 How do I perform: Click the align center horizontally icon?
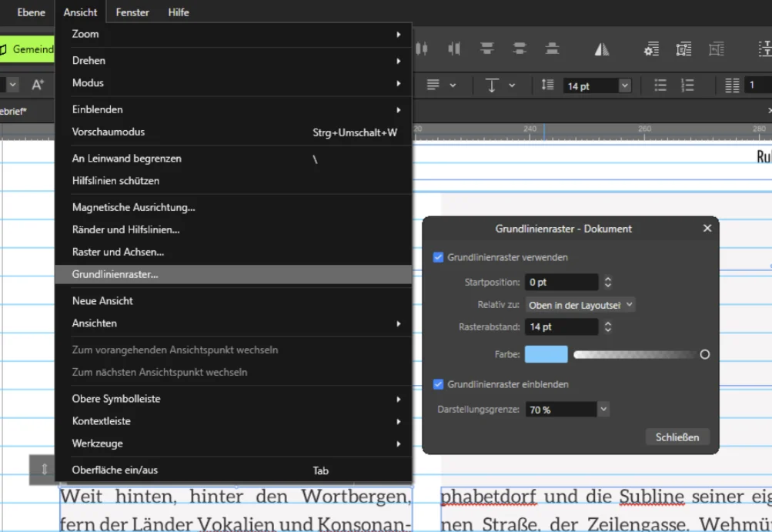(422, 49)
